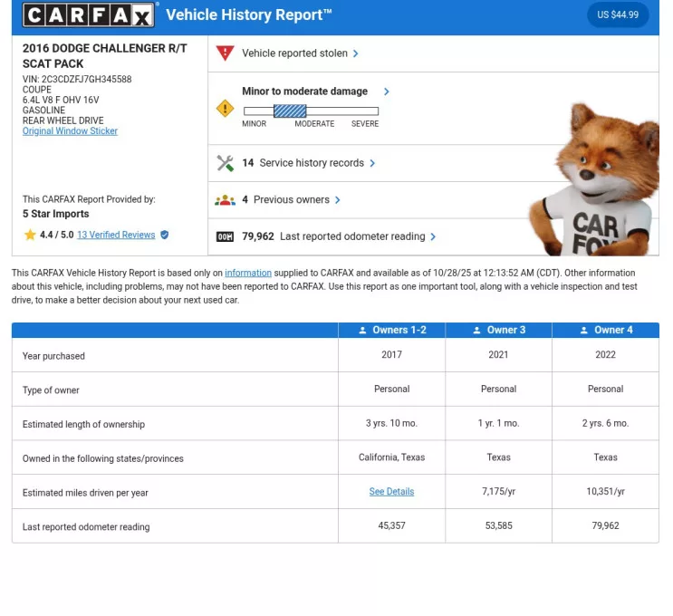Image resolution: width=673 pixels, height=616 pixels.
Task: Click the yellow damage alert diamond icon
Action: [x=225, y=109]
